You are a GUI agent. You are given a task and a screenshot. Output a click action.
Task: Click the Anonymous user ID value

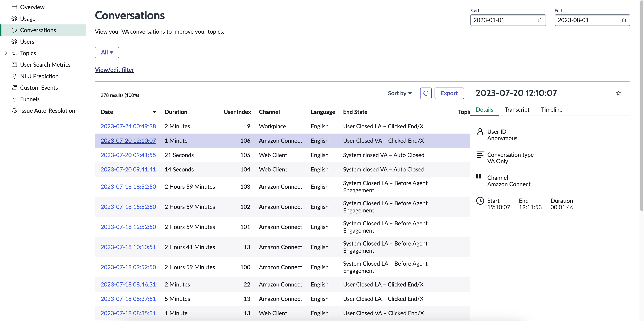[502, 138]
